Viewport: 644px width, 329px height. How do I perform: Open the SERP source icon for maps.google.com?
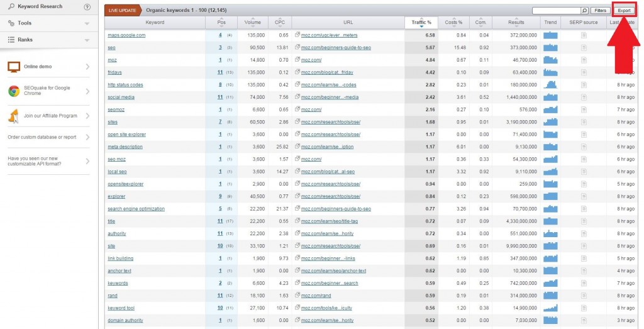(x=584, y=35)
